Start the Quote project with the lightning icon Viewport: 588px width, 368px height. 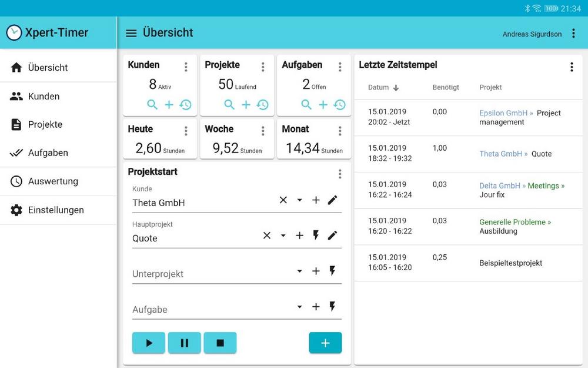(x=316, y=235)
